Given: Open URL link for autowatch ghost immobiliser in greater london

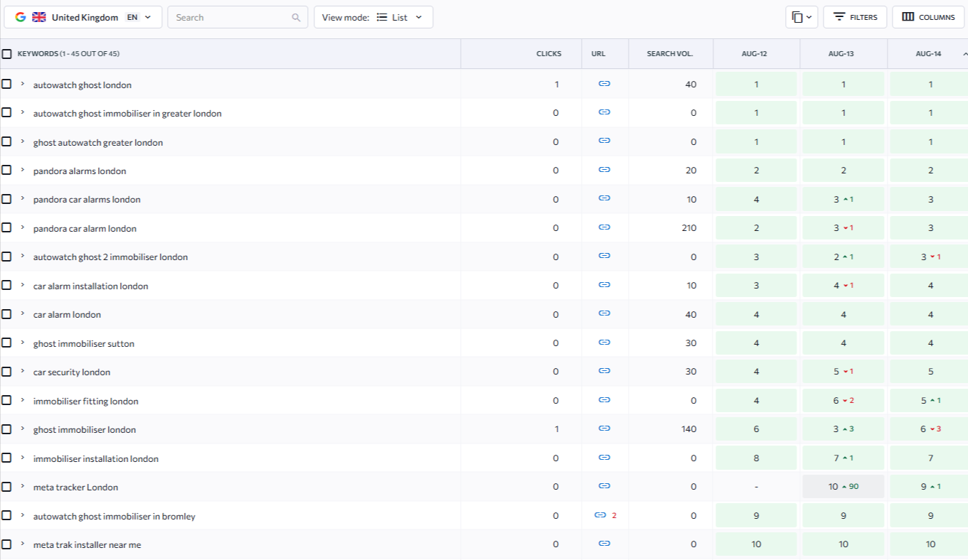Looking at the screenshot, I should pos(604,112).
